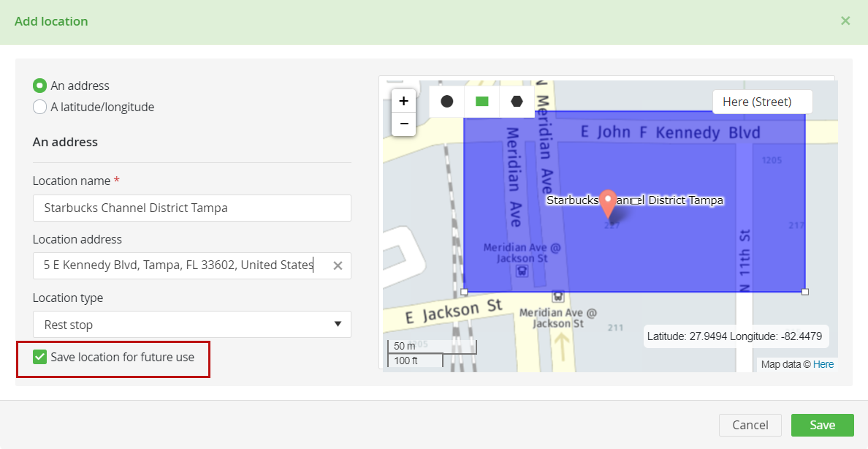Viewport: 868px width, 449px height.
Task: Focus the Location address input field
Action: 191,265
